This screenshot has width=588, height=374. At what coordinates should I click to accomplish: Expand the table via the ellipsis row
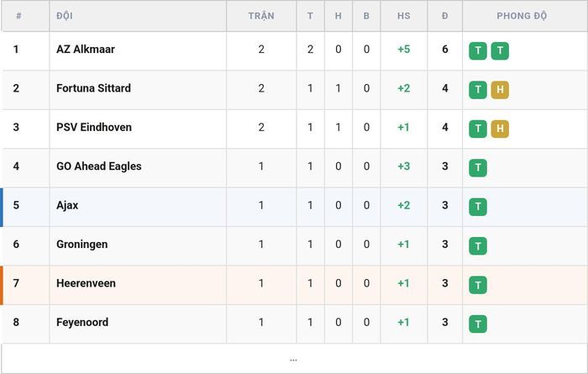pos(294,360)
